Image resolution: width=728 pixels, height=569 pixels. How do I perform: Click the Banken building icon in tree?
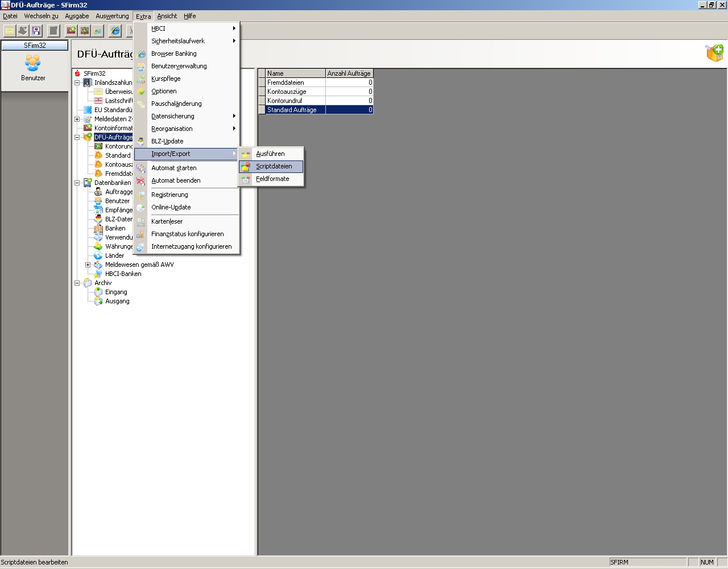pyautogui.click(x=98, y=228)
